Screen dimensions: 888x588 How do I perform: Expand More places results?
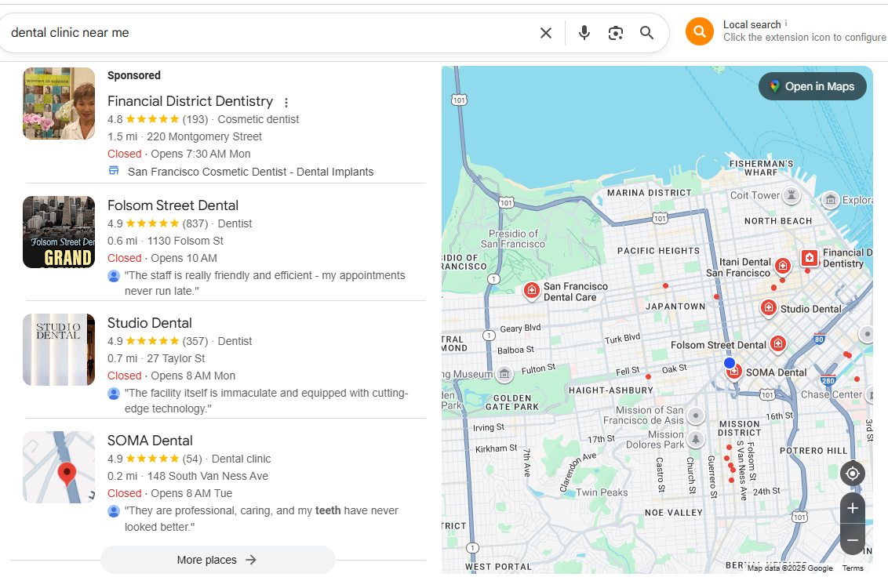(217, 560)
